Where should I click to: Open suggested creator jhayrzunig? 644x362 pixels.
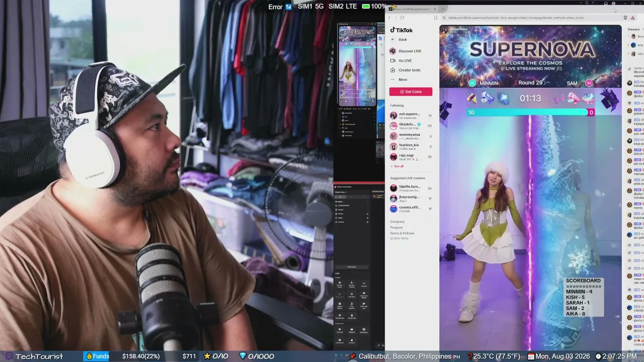[411, 198]
